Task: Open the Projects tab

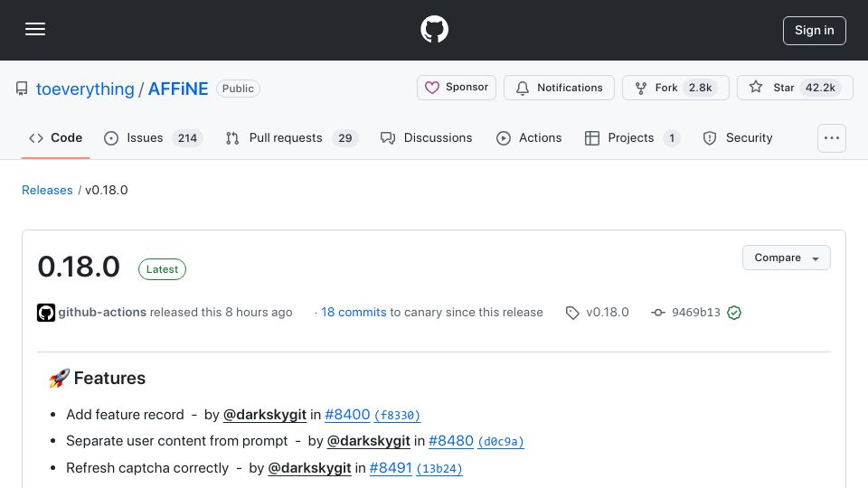Action: click(632, 137)
